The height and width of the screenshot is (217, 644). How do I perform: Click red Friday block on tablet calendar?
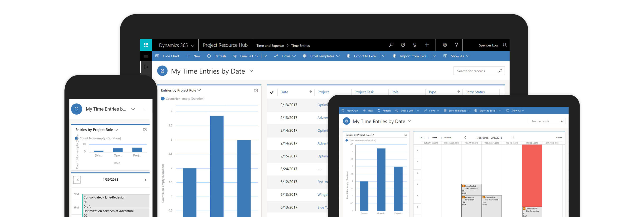(532, 176)
